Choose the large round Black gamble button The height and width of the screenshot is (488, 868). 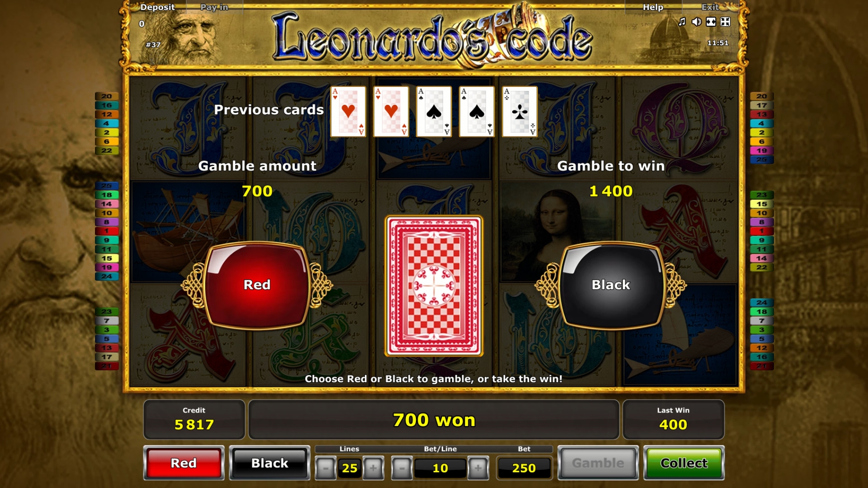point(611,285)
